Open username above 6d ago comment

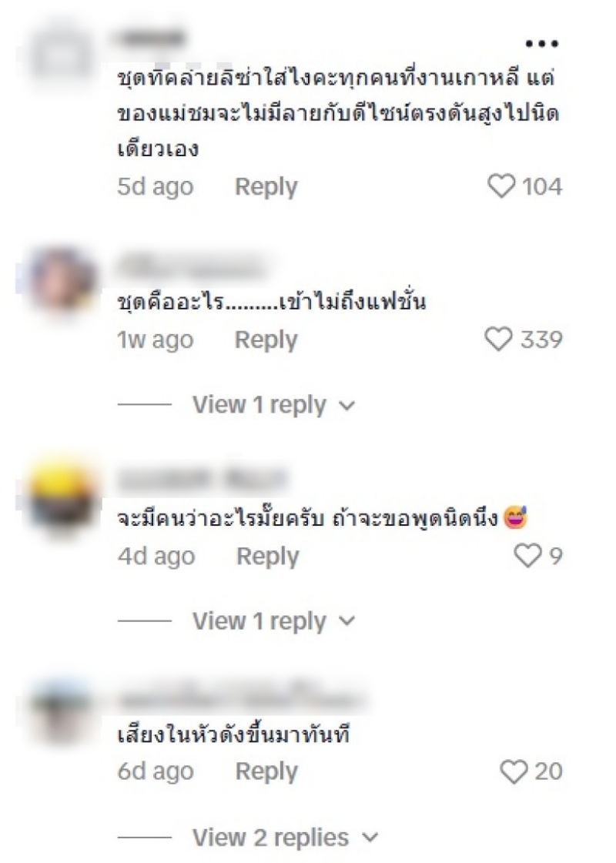[240, 698]
